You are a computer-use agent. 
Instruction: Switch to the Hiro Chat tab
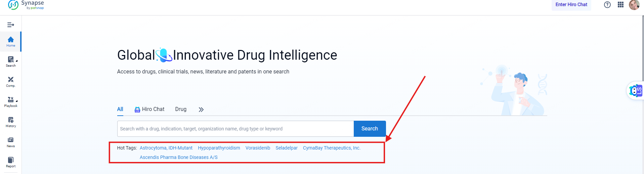pyautogui.click(x=149, y=109)
